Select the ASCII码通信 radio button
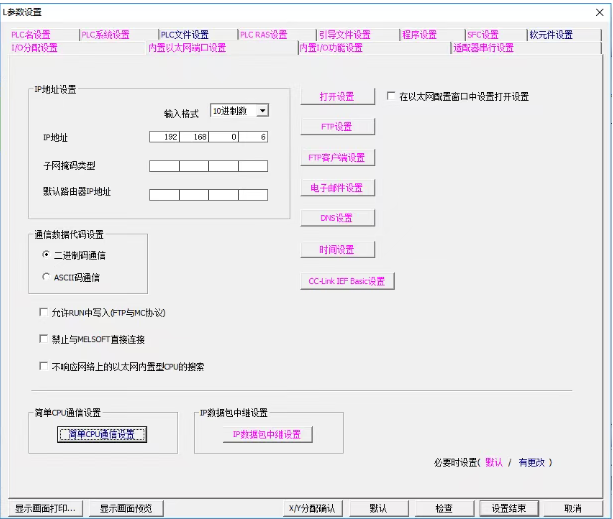The width and height of the screenshot is (613, 519). 46,277
